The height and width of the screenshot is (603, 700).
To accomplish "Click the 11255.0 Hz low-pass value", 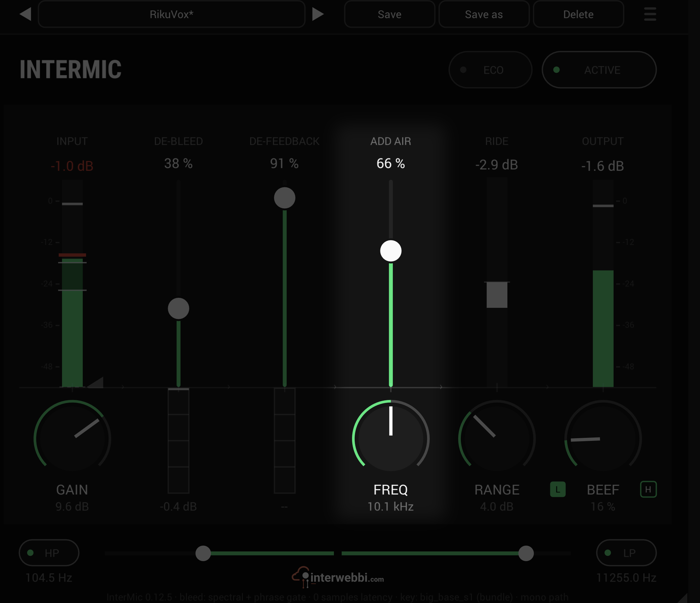I will click(x=626, y=578).
